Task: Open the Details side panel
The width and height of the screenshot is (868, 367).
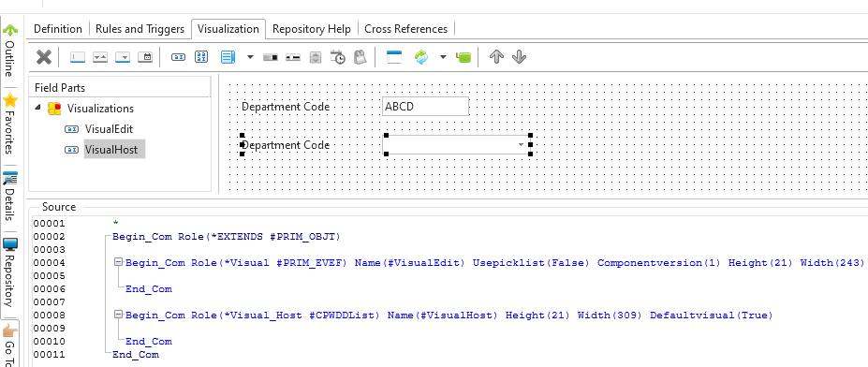Action: [10, 197]
